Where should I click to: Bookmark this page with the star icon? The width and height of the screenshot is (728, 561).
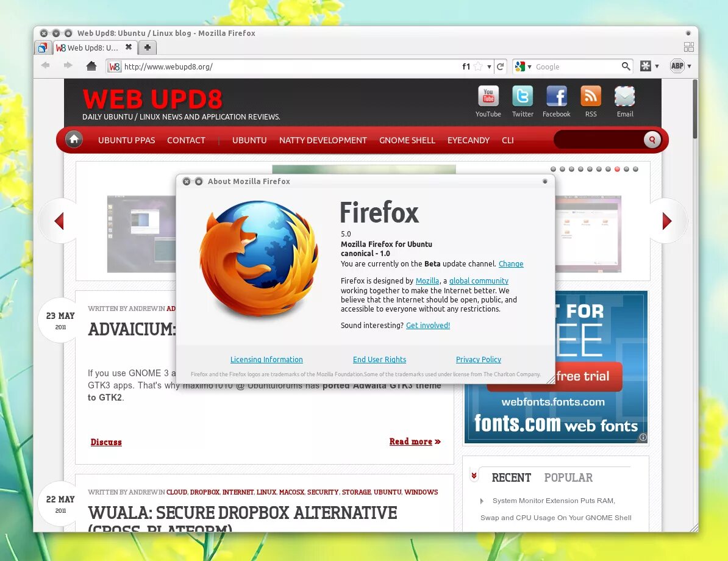point(478,66)
